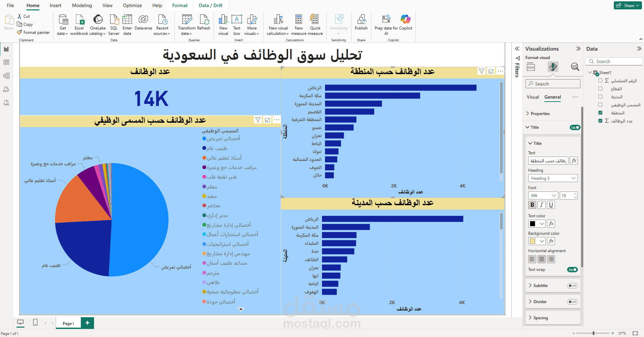Click Format painter
644x337 pixels.
click(34, 33)
